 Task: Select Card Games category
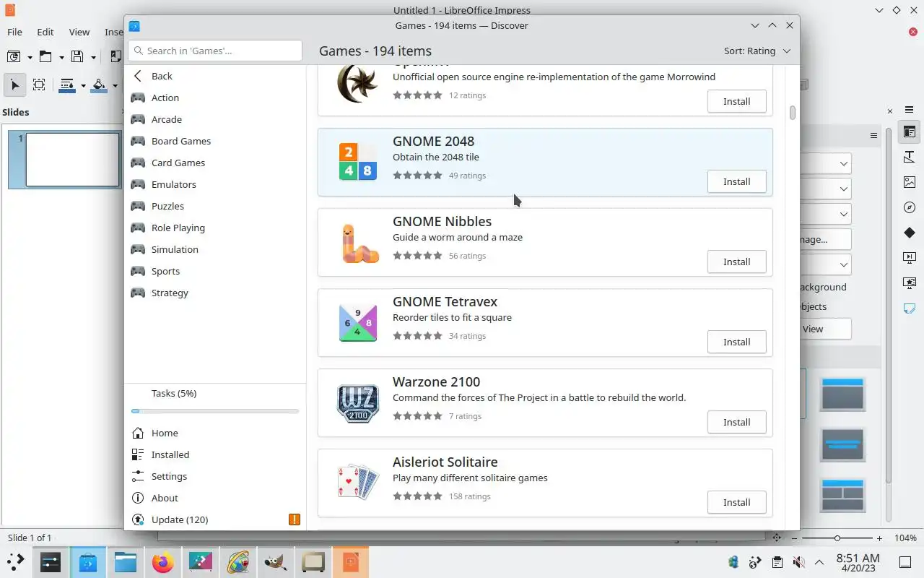[215, 163]
